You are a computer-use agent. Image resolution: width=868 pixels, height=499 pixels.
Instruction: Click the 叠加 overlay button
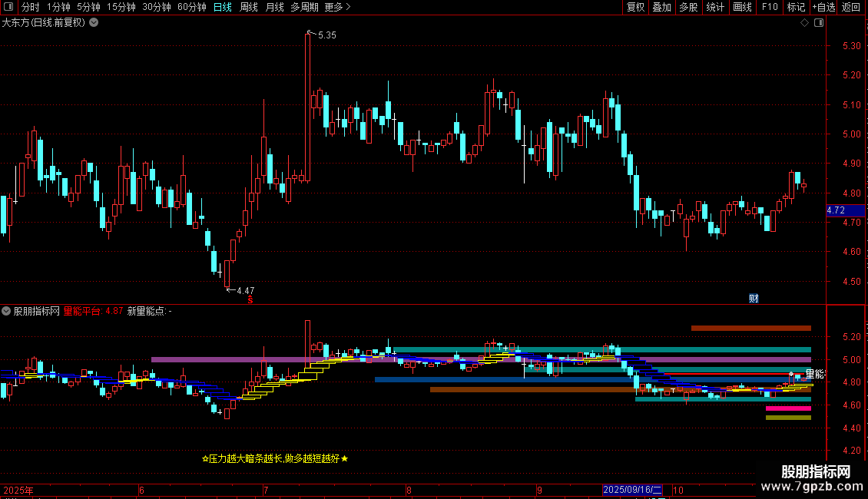coord(661,7)
